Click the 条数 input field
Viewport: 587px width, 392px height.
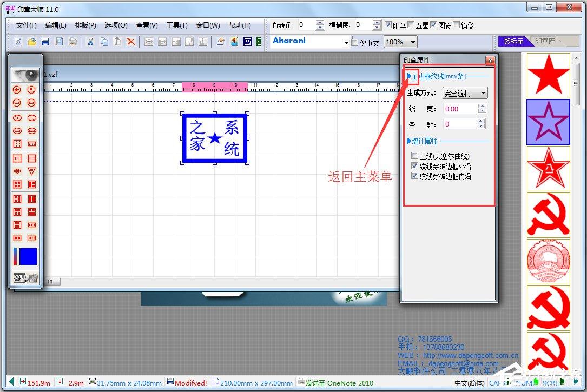click(460, 124)
